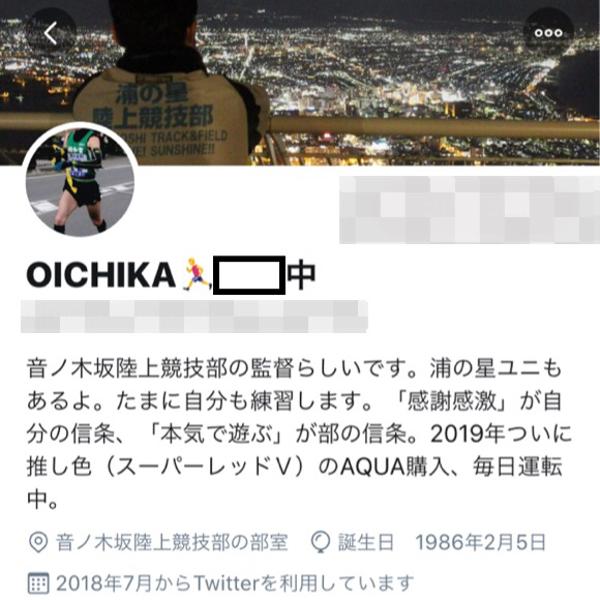The height and width of the screenshot is (600, 600).
Task: Tap the 1986年2月5日 birth date
Action: coord(481,542)
